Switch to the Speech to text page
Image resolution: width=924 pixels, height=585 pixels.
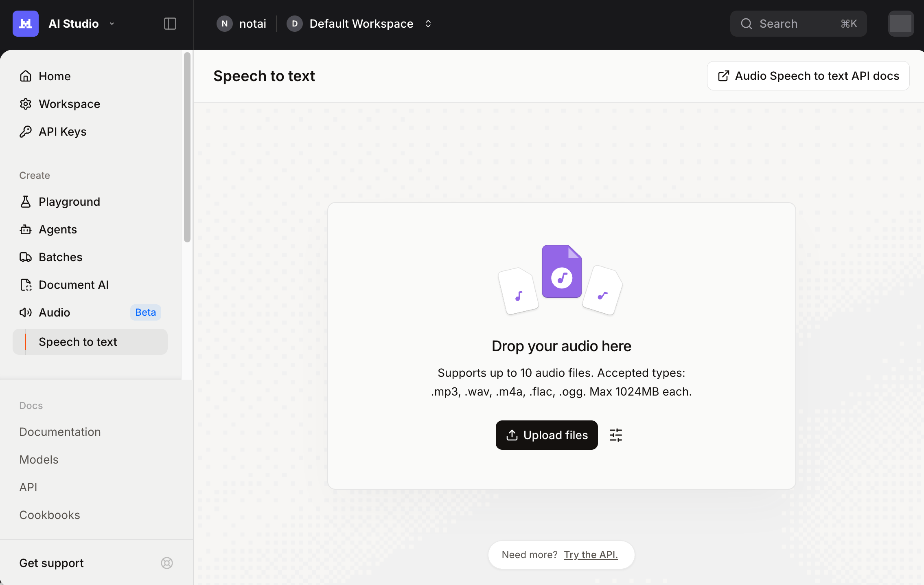click(78, 342)
